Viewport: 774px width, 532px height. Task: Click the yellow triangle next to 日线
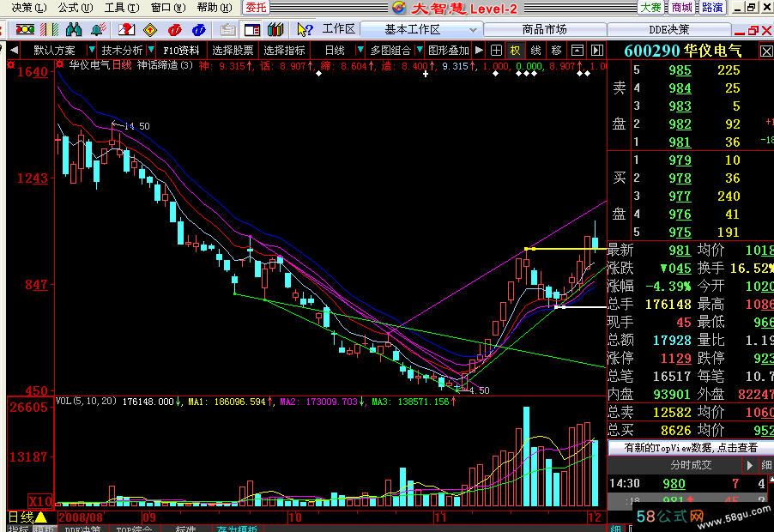click(40, 517)
